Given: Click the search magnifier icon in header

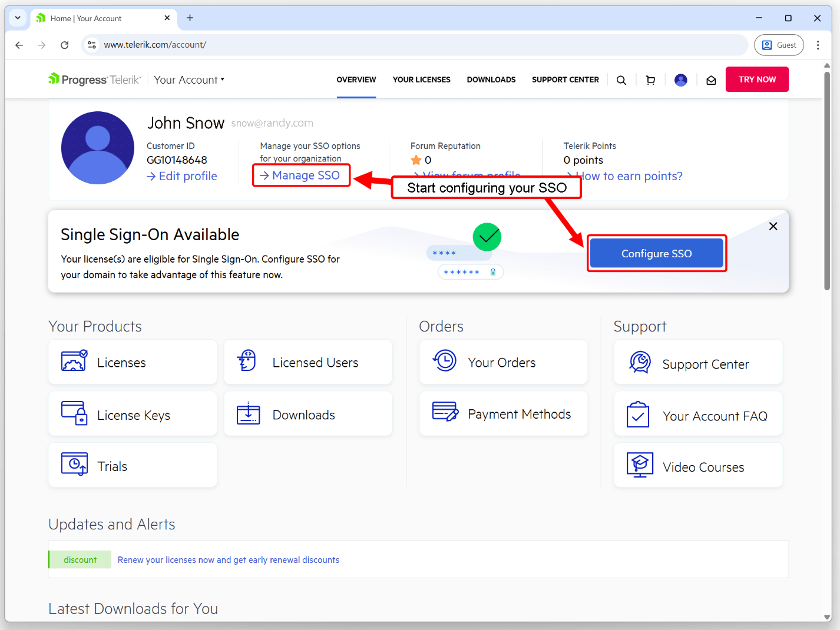Looking at the screenshot, I should (621, 80).
